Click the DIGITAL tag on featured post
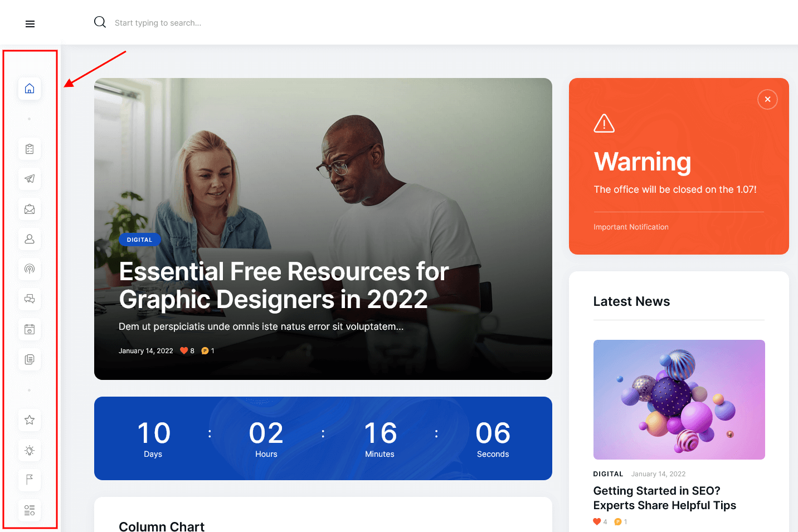The image size is (798, 532). [x=139, y=240]
